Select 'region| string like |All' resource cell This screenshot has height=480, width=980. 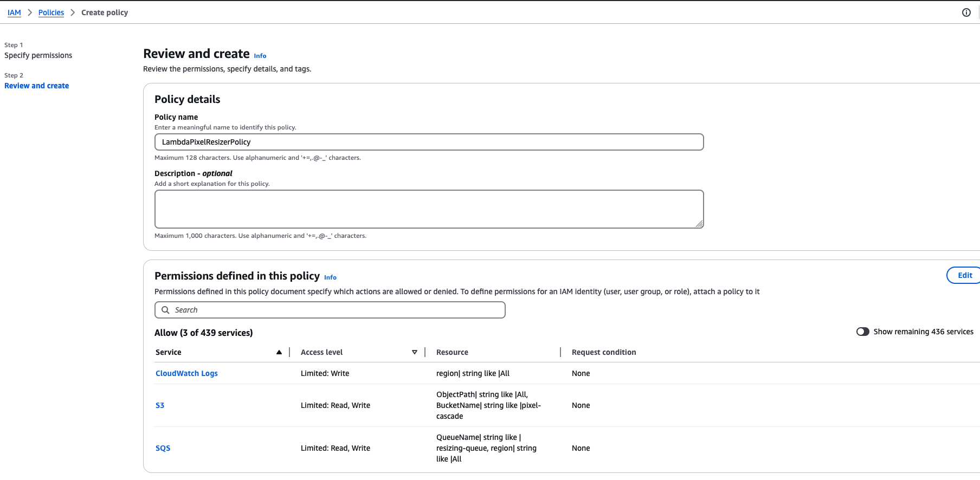[473, 373]
